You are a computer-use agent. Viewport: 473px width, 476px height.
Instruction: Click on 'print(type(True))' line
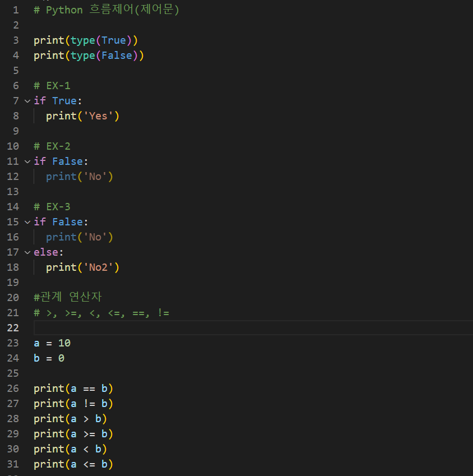click(x=86, y=40)
